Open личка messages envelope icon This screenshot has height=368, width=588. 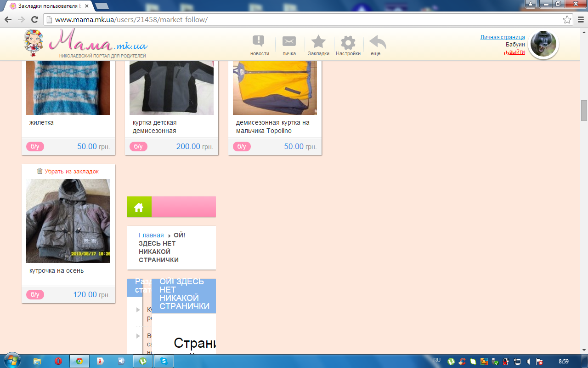289,42
